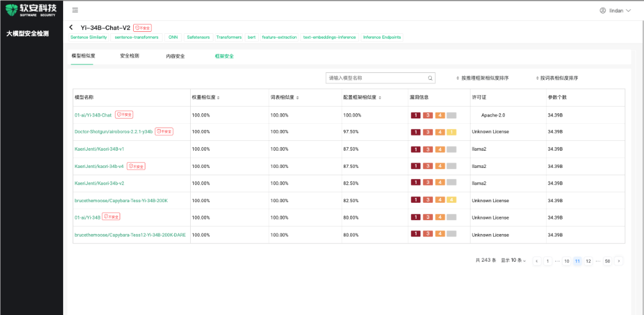
Task: Open the KaeriJenti/Kaori-34B-v1 link
Action: click(x=99, y=149)
